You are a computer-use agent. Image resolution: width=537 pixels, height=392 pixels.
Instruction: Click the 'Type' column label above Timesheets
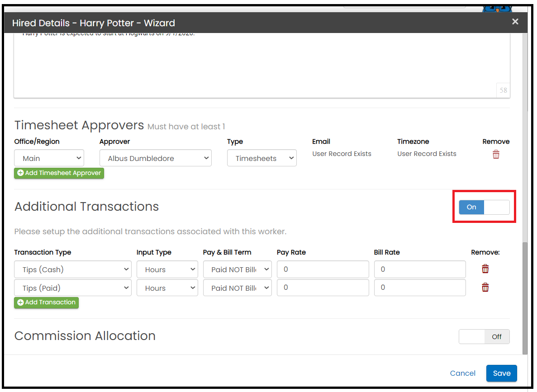235,142
